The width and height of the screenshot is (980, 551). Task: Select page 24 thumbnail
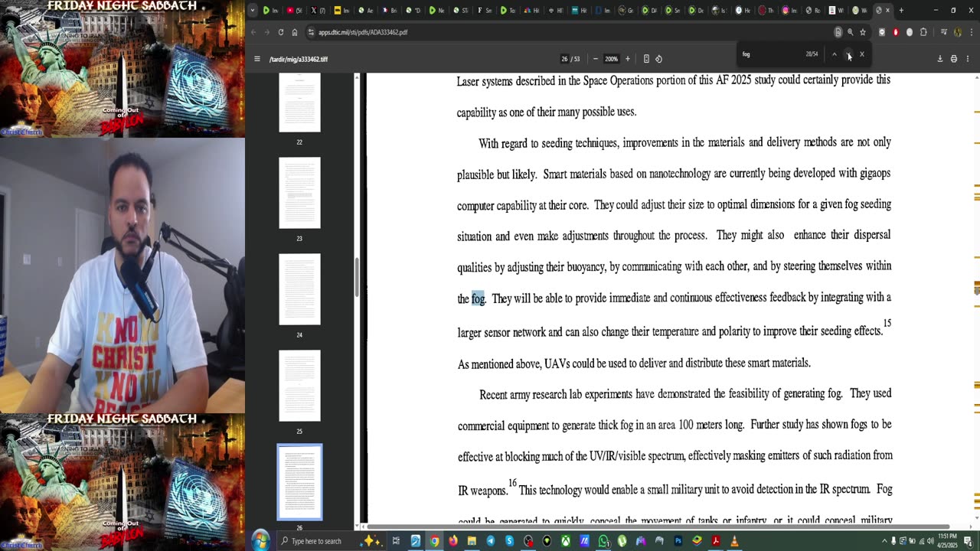click(299, 289)
